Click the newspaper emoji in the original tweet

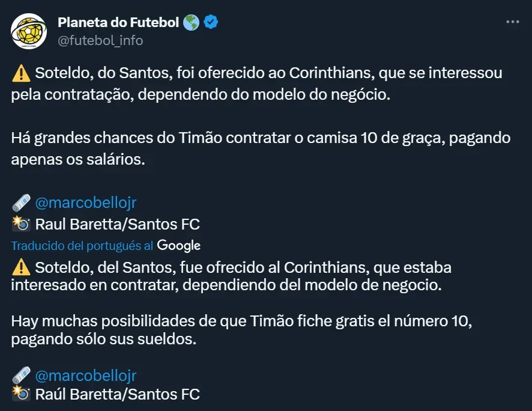tap(20, 203)
